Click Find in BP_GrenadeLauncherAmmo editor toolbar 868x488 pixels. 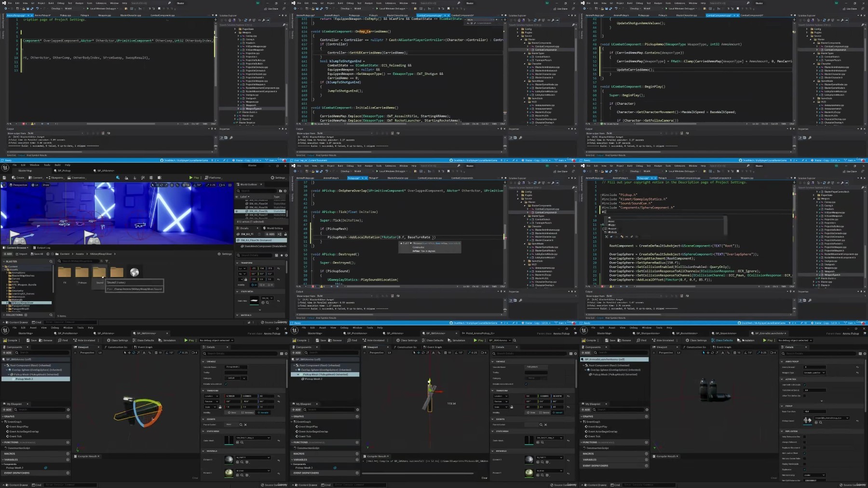point(641,340)
